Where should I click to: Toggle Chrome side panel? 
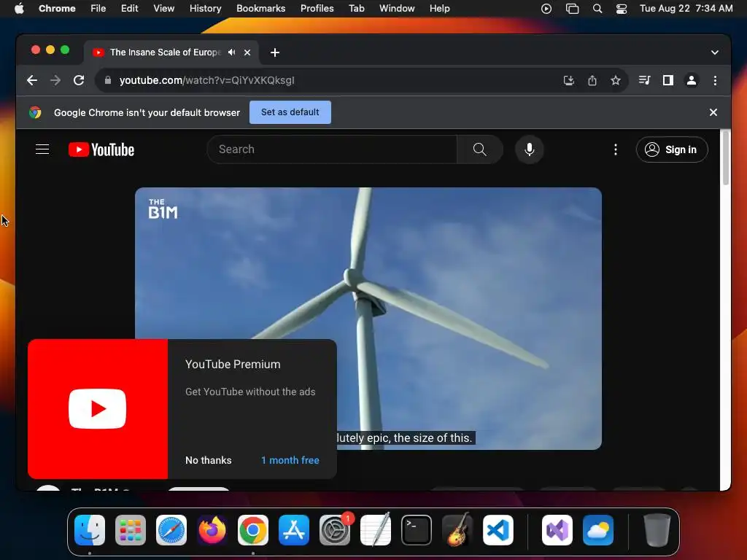[x=668, y=80]
